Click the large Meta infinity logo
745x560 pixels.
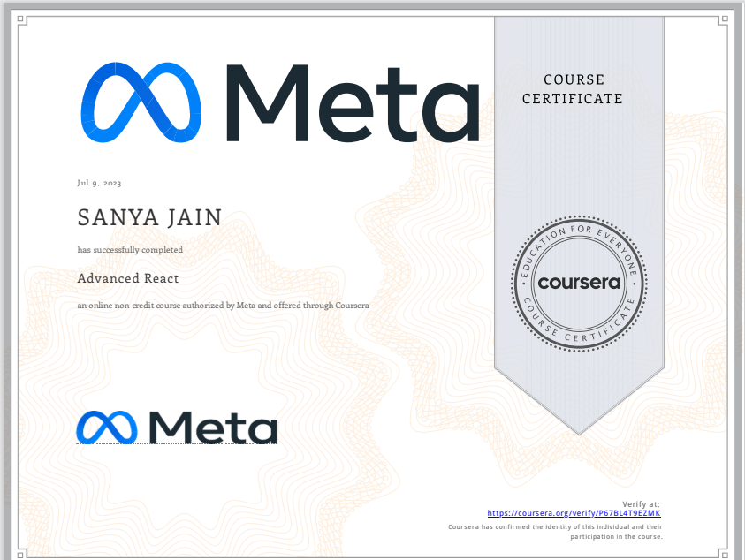(141, 102)
